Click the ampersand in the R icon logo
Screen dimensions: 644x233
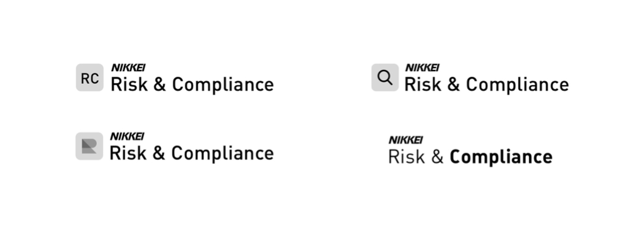(159, 153)
